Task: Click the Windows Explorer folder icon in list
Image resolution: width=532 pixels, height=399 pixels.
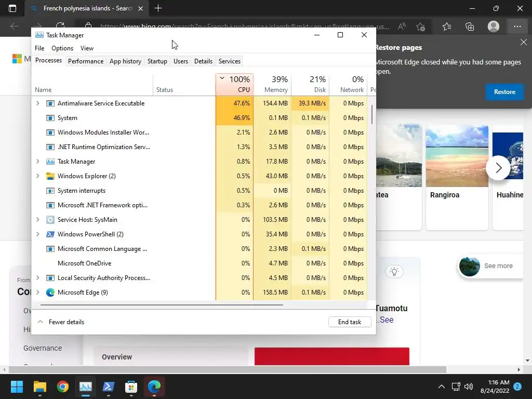Action: 50,176
